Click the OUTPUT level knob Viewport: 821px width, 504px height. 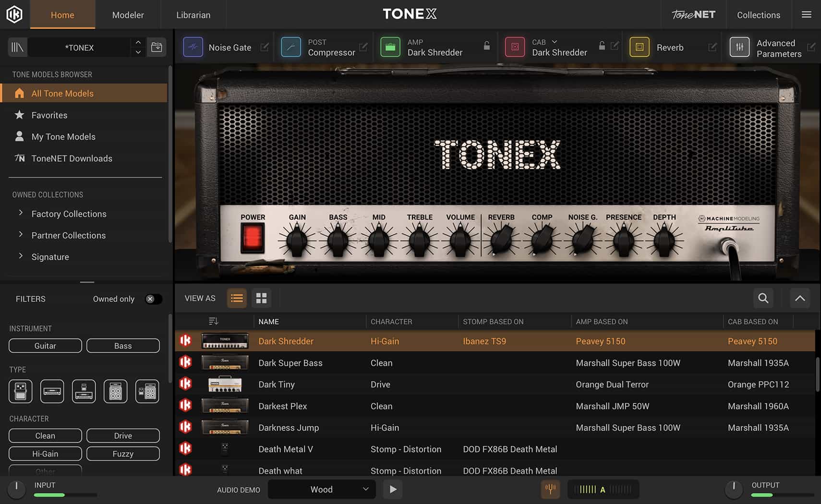coord(734,489)
